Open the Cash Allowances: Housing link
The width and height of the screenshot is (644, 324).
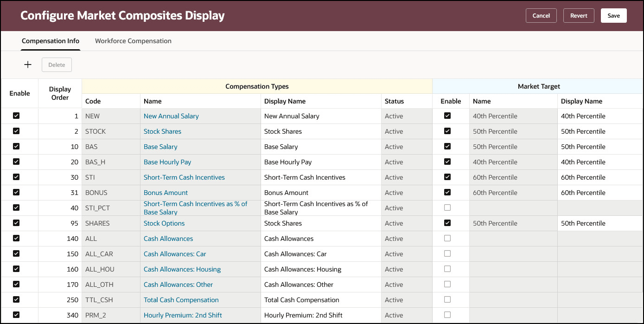[182, 269]
